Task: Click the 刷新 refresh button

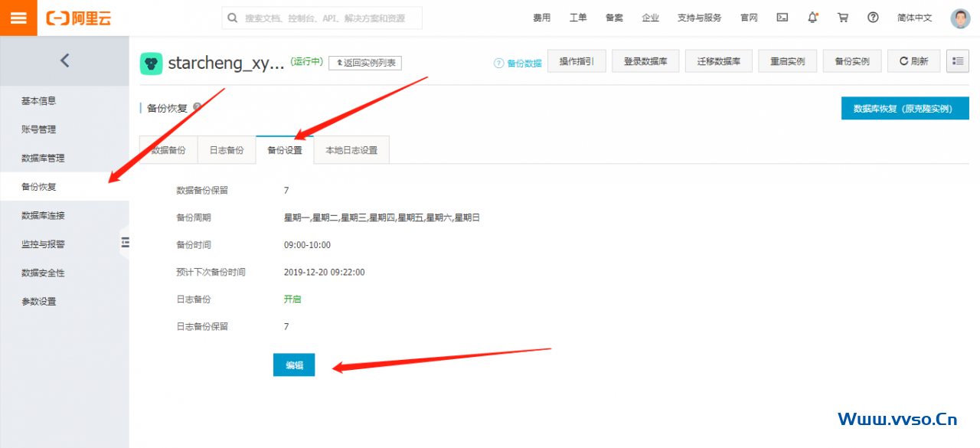Action: pyautogui.click(x=913, y=61)
